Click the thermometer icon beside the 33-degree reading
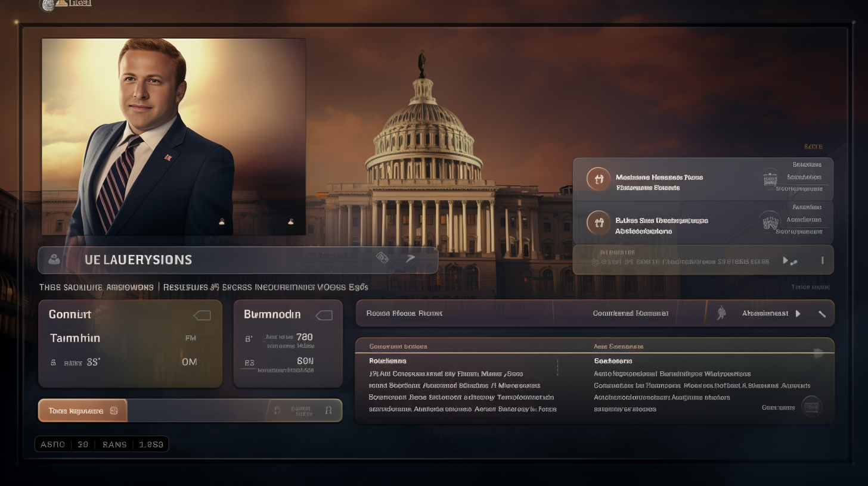 tap(54, 362)
